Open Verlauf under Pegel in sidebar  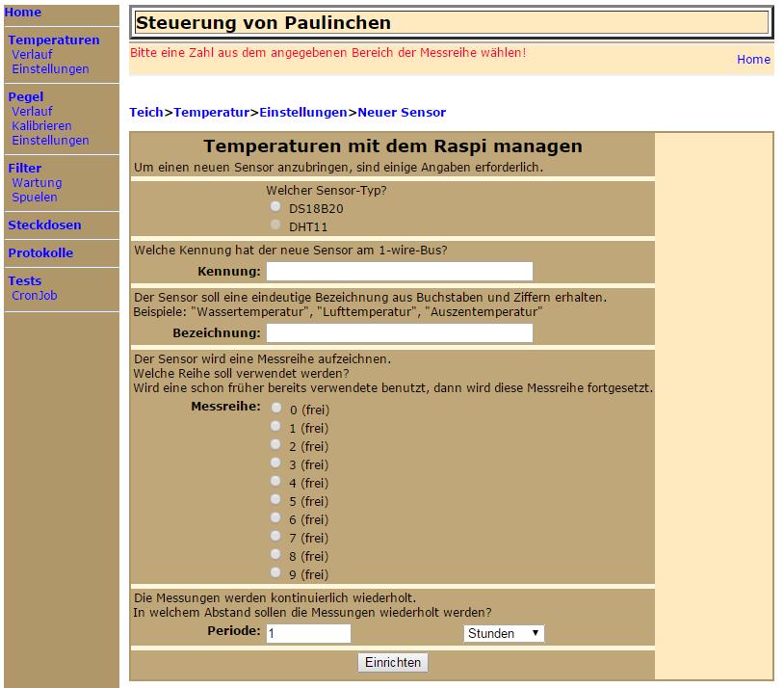coord(32,112)
